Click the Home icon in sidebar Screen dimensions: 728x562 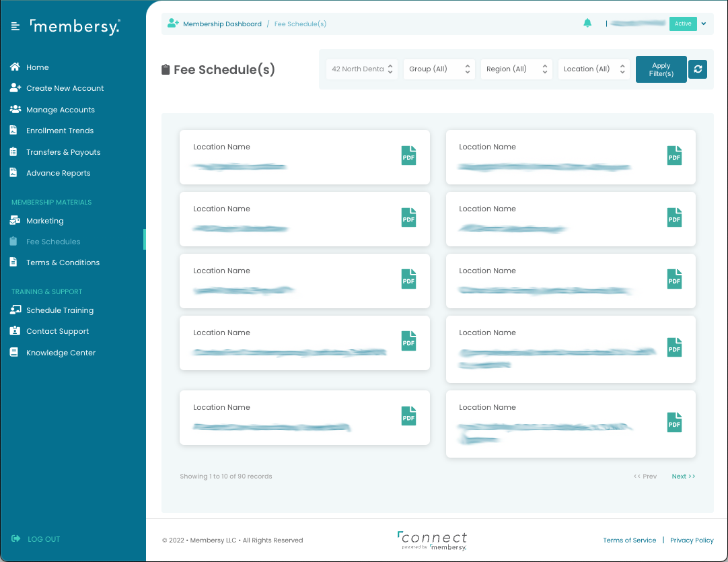tap(14, 67)
